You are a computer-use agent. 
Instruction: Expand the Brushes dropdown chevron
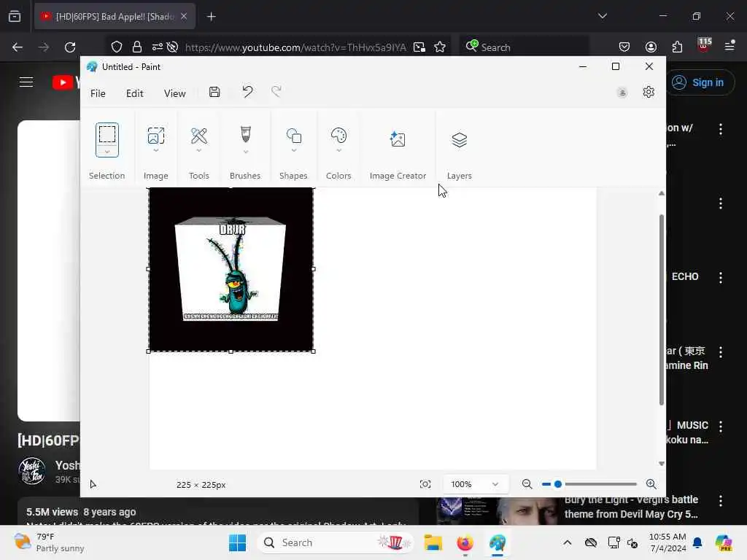[x=245, y=152]
